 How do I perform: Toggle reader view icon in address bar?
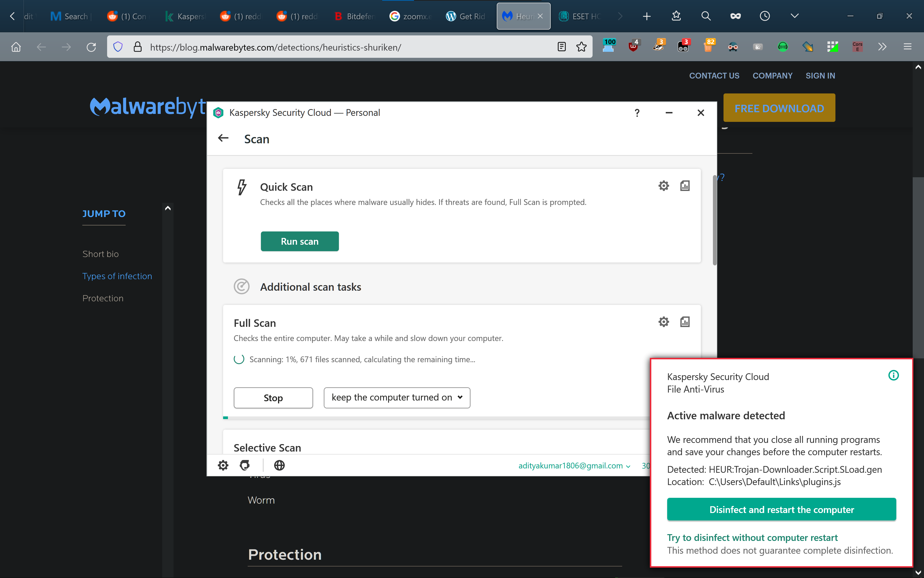point(561,47)
